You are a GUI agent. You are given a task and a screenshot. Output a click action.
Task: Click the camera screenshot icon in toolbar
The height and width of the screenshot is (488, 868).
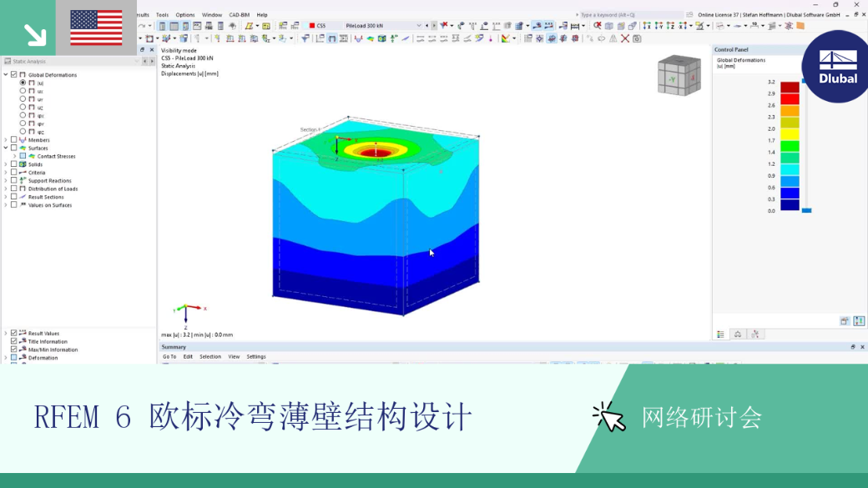637,38
